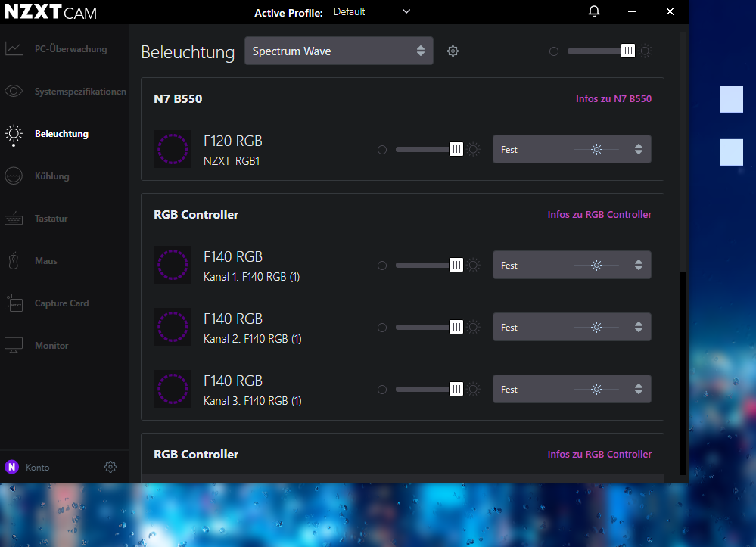Click lower desktop icon right of CAM window
The image size is (756, 547).
tap(732, 152)
